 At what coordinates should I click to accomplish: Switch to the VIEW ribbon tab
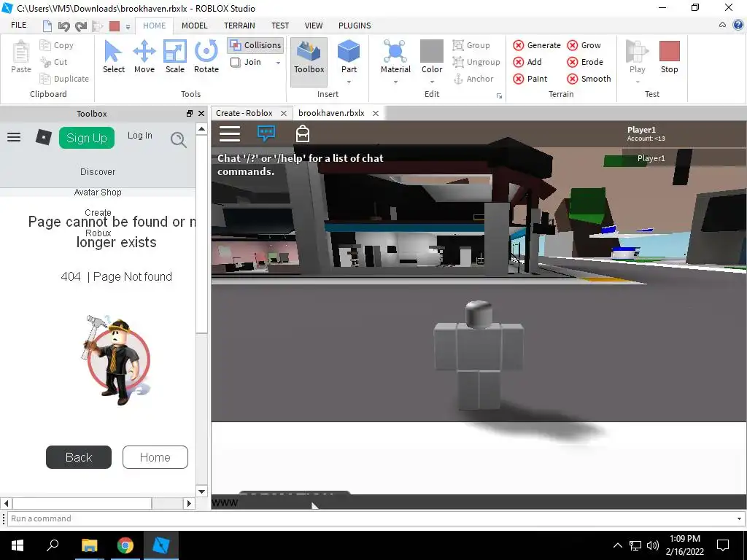pos(314,26)
